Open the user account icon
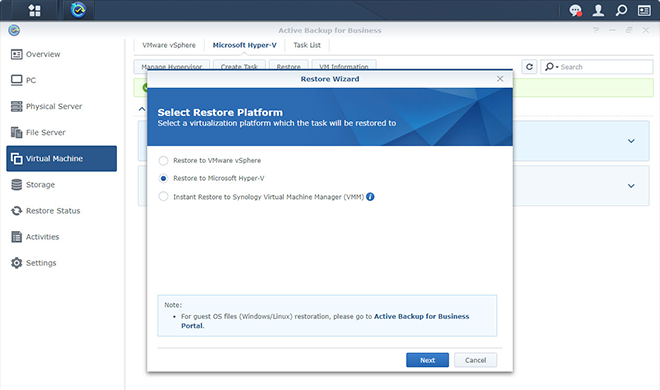Image resolution: width=660 pixels, height=390 pixels. click(x=598, y=11)
